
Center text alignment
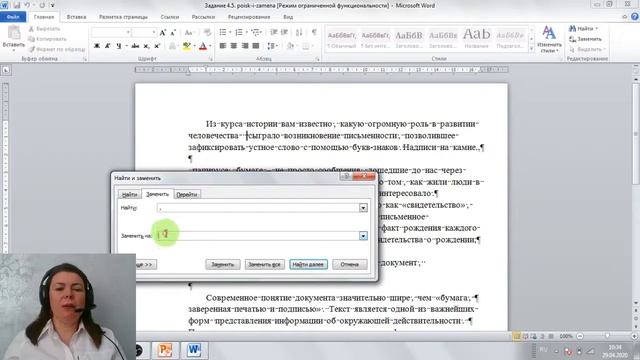[x=233, y=46]
